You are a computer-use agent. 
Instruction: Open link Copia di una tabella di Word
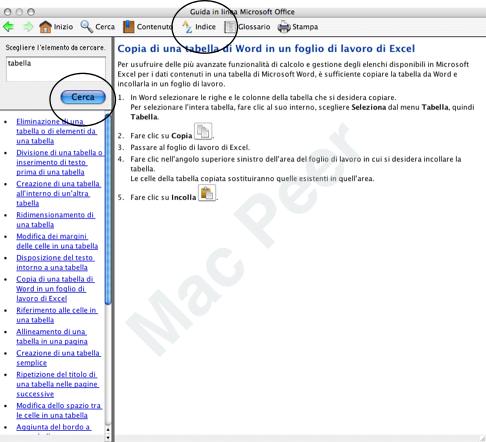click(x=55, y=289)
